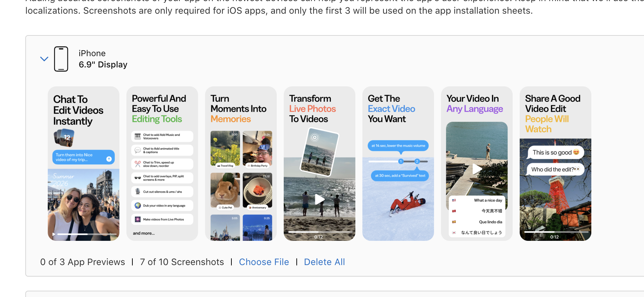Select the 'Chat To Edit Videos Instantly' screenshot

pos(84,164)
